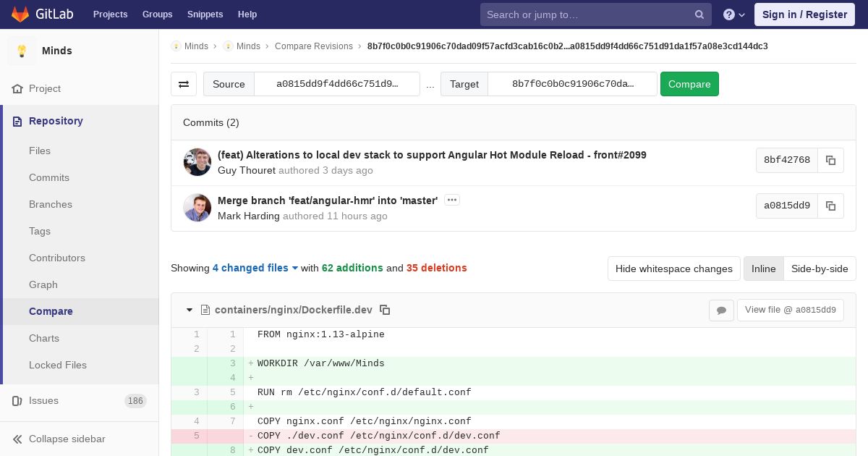Click Hide whitespace changes
868x456 pixels.
tap(674, 269)
